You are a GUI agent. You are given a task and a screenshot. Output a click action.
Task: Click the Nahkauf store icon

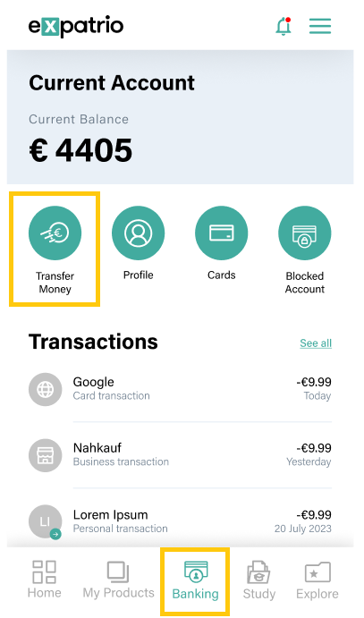[46, 455]
